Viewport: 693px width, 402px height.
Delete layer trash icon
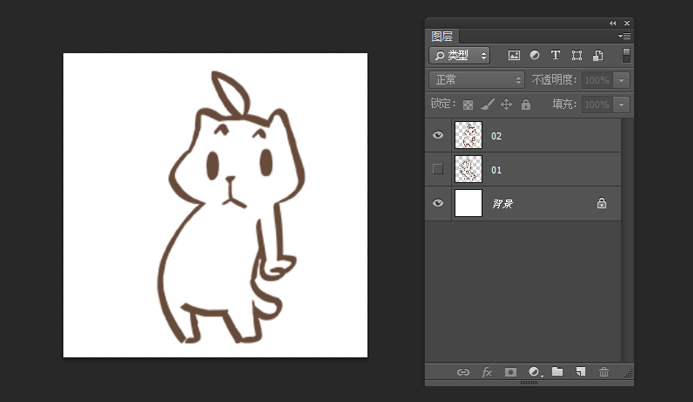pos(604,372)
